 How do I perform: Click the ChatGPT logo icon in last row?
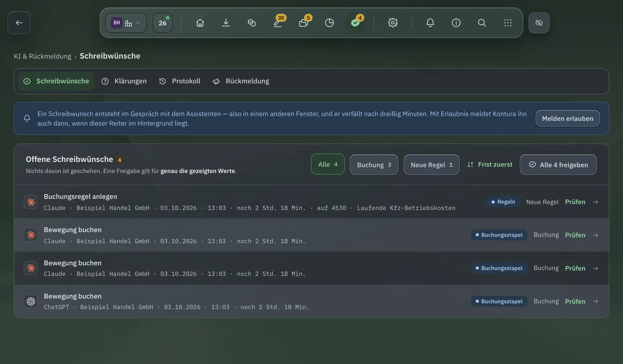(31, 301)
